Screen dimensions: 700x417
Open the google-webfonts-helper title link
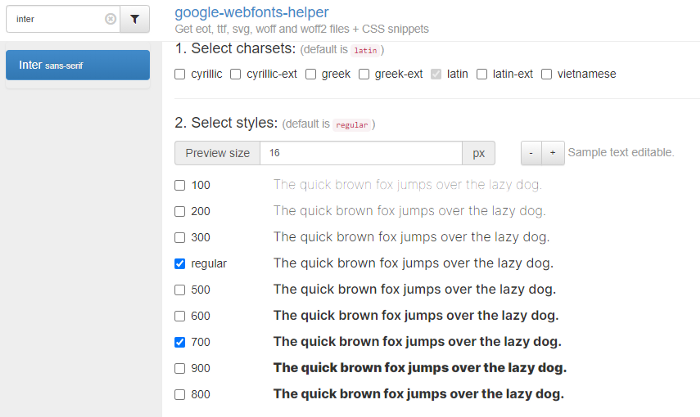coord(251,12)
